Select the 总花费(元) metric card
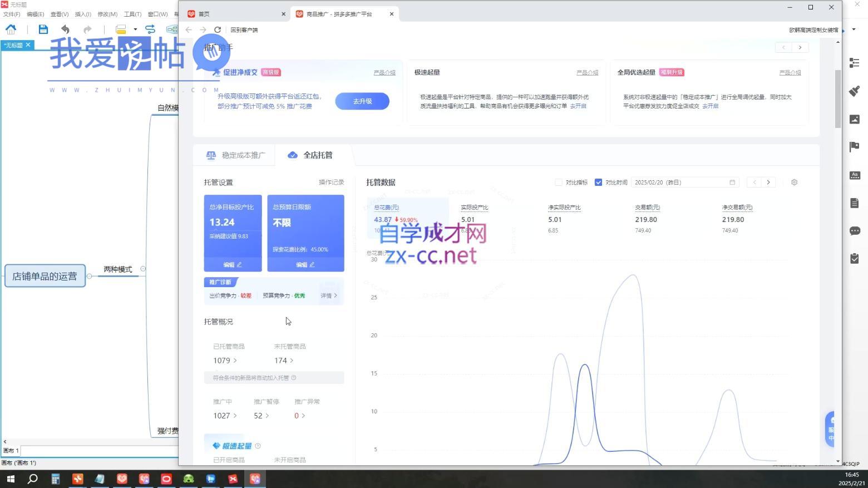 pos(408,218)
